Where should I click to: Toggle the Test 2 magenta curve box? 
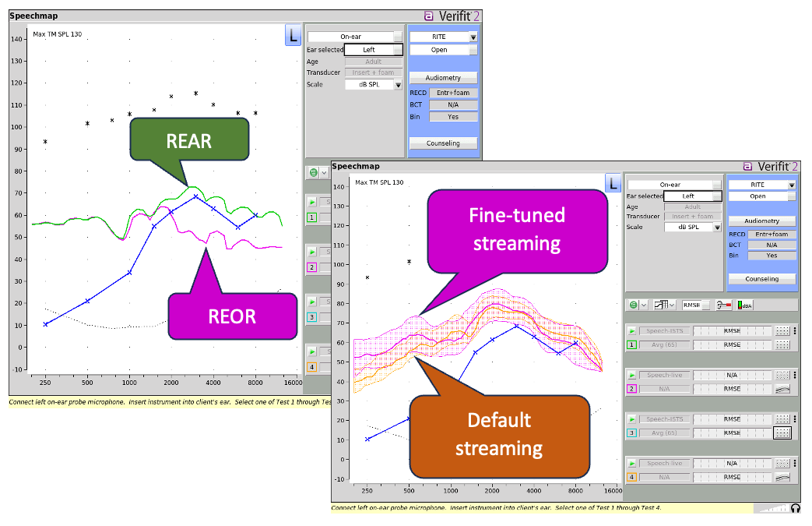632,389
